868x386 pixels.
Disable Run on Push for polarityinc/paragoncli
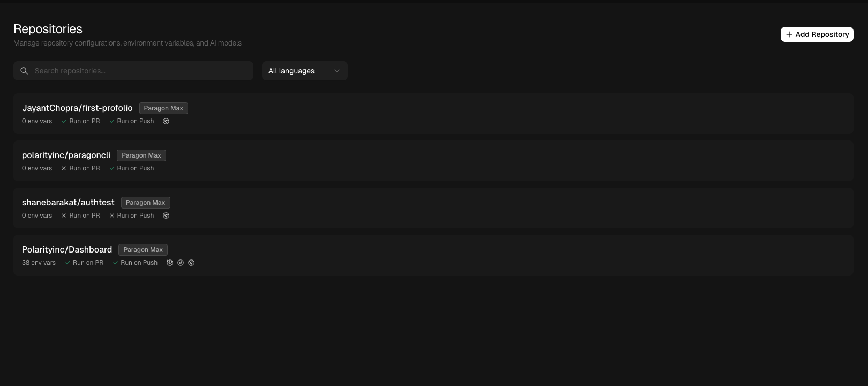pos(131,168)
